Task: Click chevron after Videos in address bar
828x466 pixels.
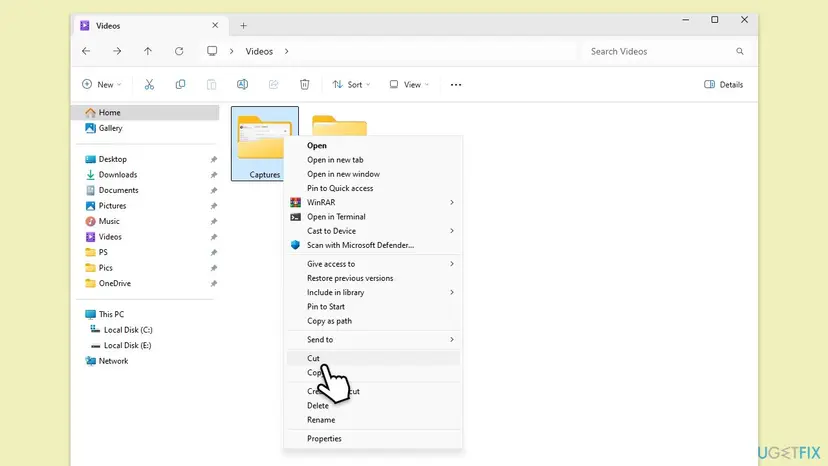Action: pyautogui.click(x=287, y=51)
